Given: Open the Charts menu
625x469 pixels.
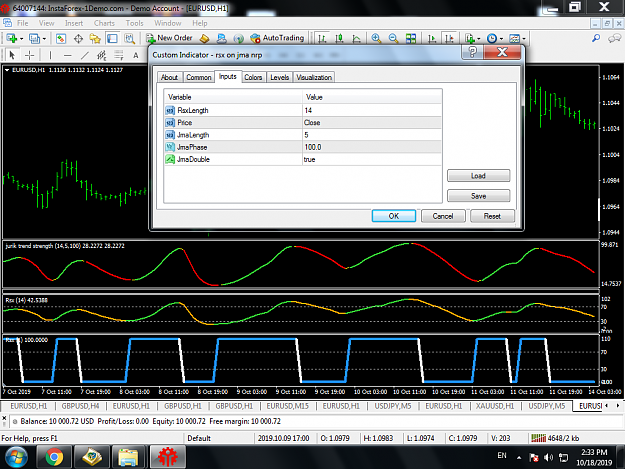Looking at the screenshot, I should [x=104, y=23].
